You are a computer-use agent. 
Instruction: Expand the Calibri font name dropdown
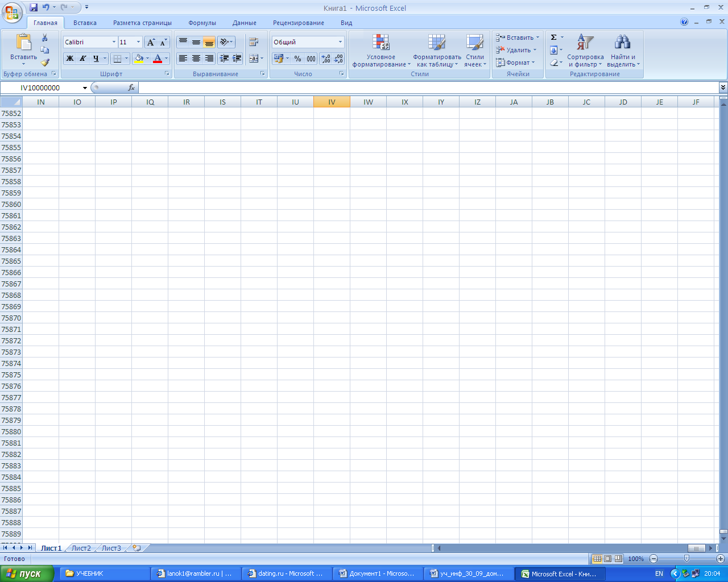[x=114, y=42]
